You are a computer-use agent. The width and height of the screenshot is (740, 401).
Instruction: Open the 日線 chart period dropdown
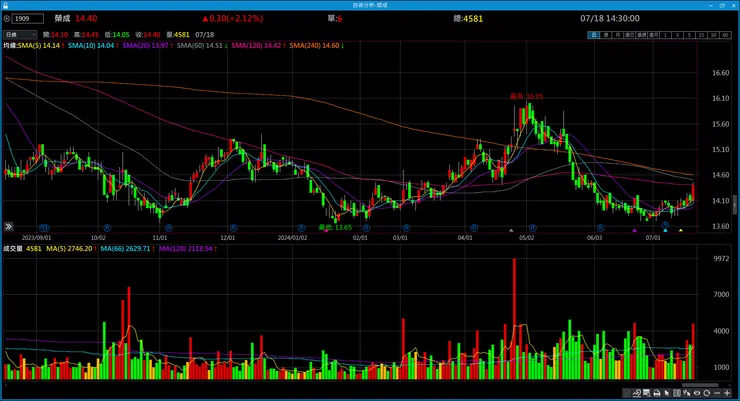point(20,34)
